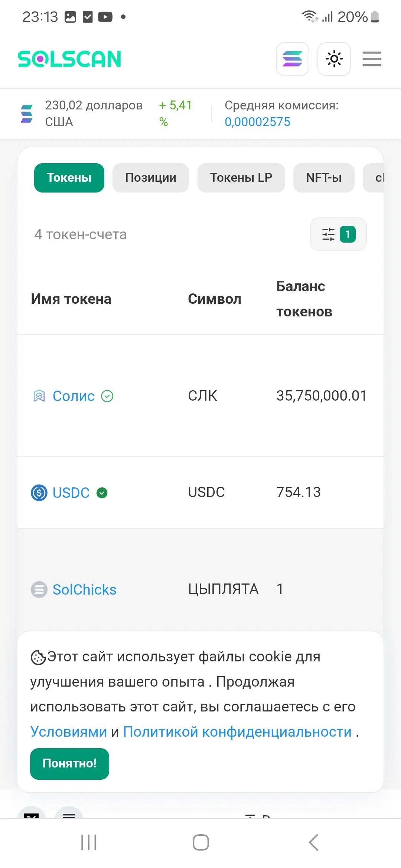Select the Токены tab
The height and width of the screenshot is (868, 401).
(69, 178)
